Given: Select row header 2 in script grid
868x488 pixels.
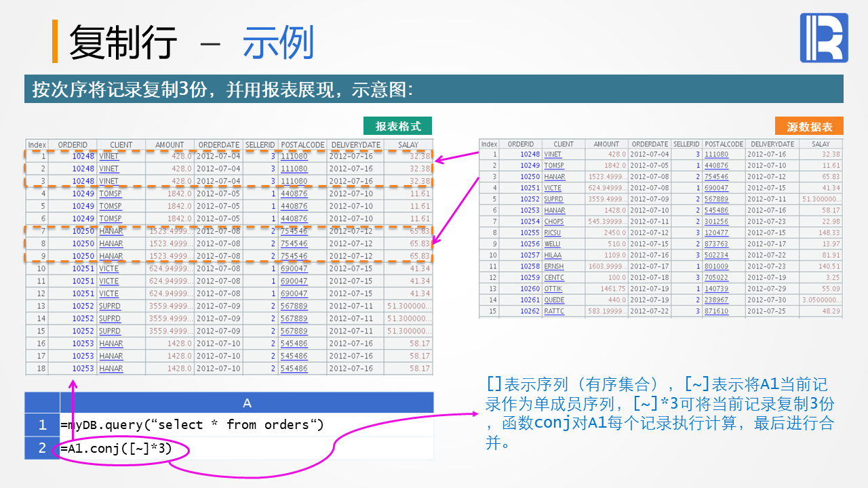Looking at the screenshot, I should coord(42,448).
